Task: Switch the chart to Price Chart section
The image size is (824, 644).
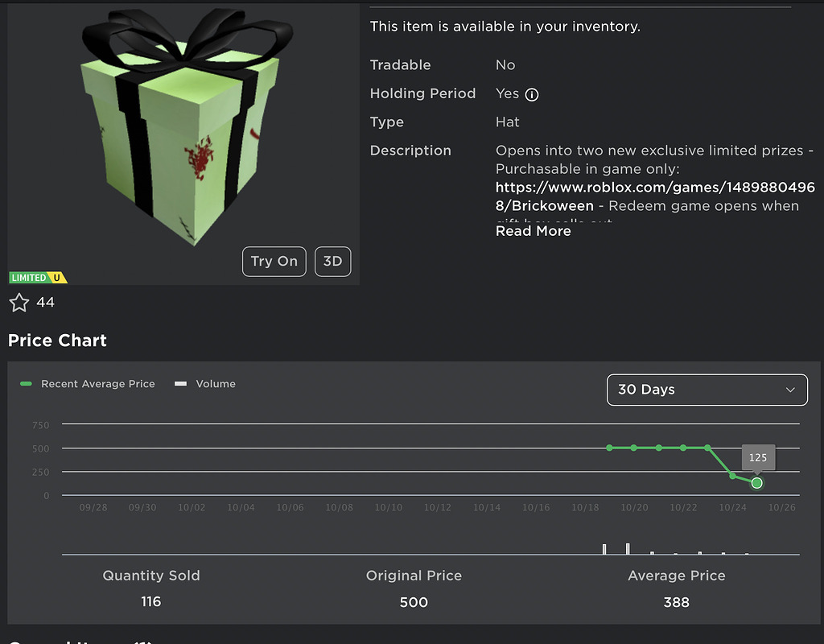Action: pos(57,340)
